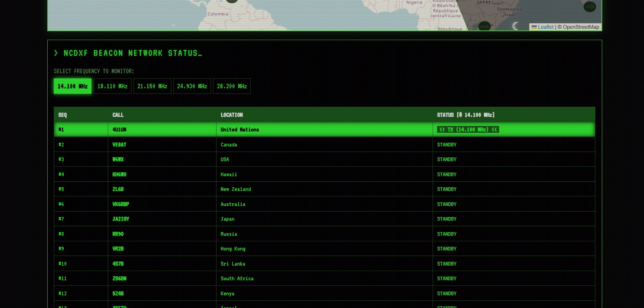Click the TX (14.100 MHz) status badge

coord(468,130)
